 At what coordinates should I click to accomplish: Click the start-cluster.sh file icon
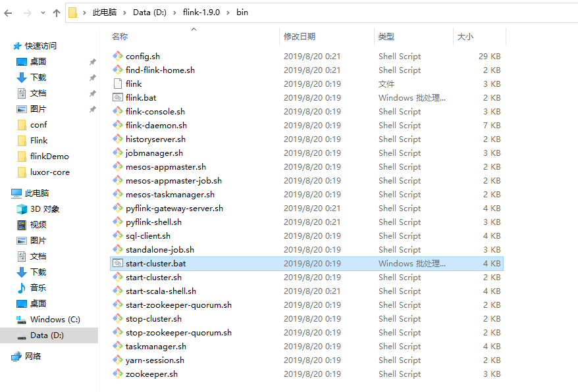[x=118, y=277]
